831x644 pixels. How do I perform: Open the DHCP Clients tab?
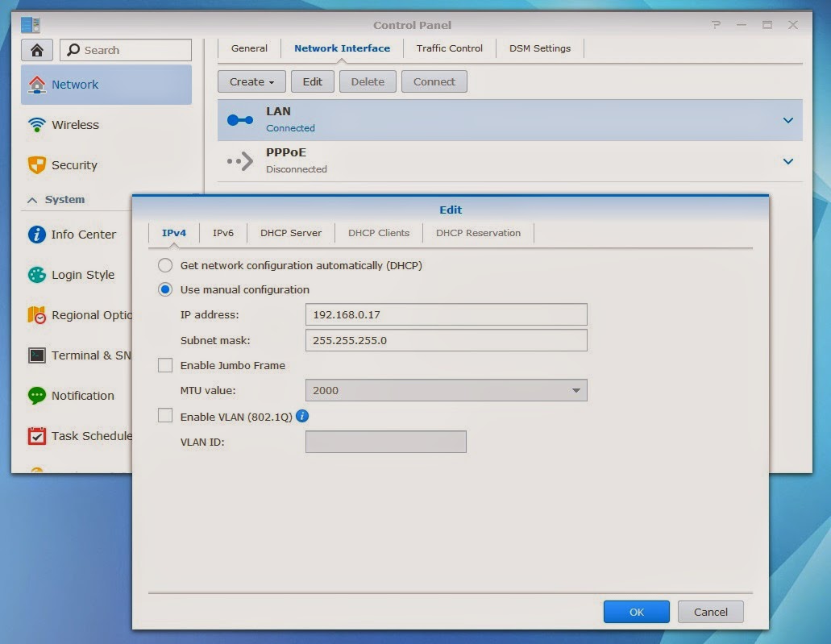379,233
